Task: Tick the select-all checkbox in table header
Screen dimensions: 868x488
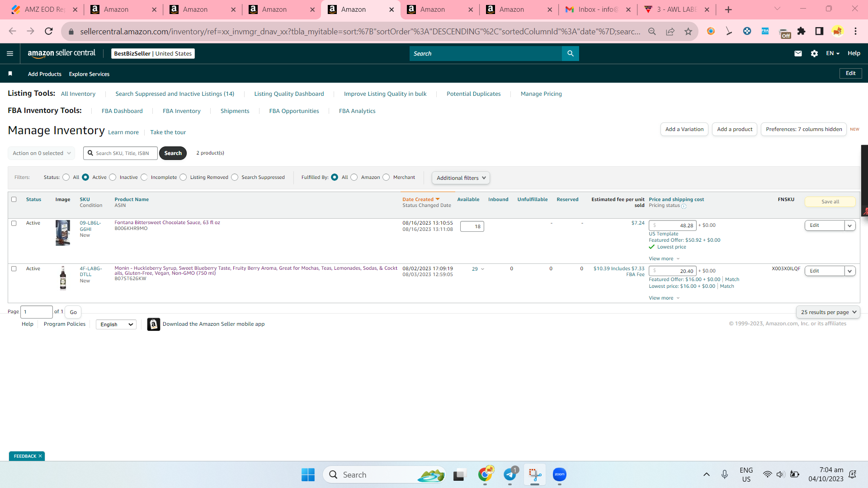Action: click(14, 199)
